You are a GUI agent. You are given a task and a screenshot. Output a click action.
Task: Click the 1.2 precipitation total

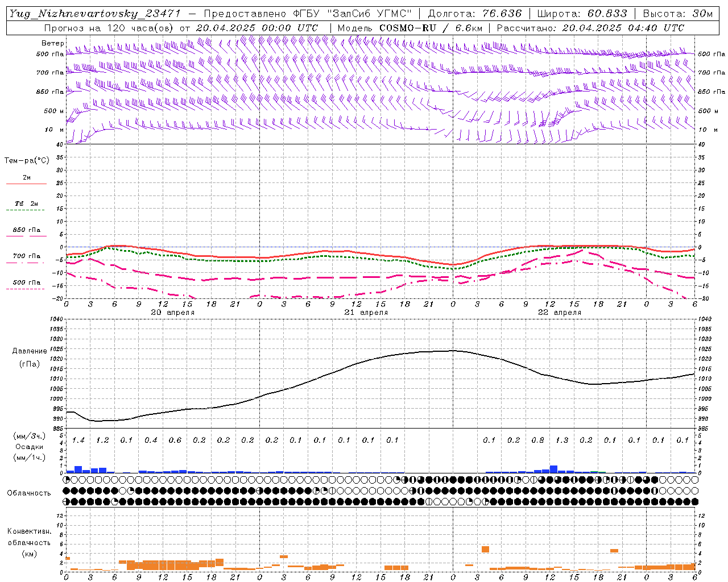coord(102,440)
